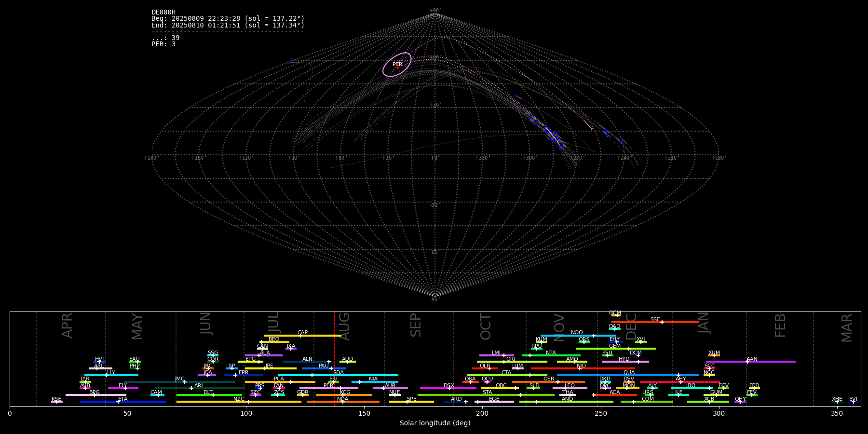Click the '+270°' longitude label

[576, 158]
